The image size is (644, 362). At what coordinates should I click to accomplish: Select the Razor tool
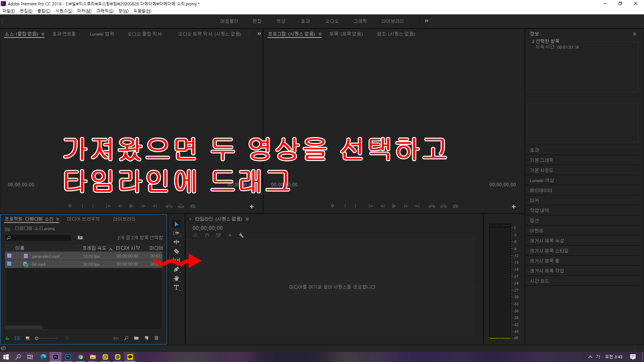[176, 251]
